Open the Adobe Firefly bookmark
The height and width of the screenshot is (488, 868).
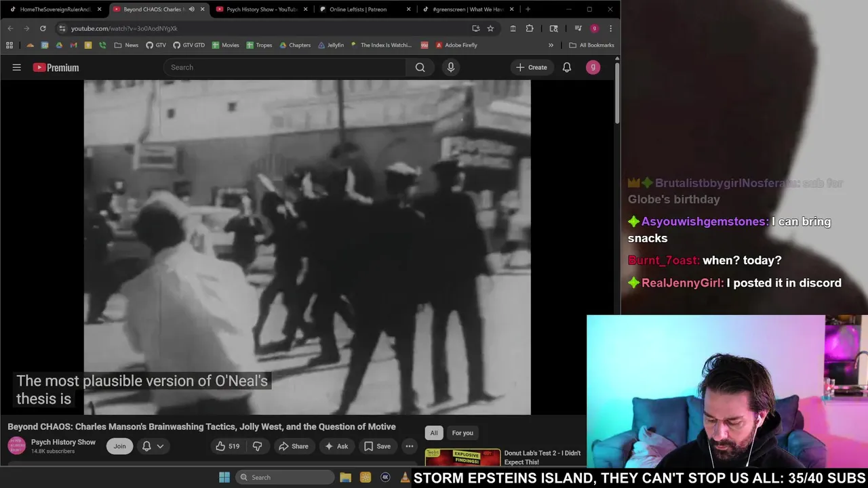[x=456, y=45]
